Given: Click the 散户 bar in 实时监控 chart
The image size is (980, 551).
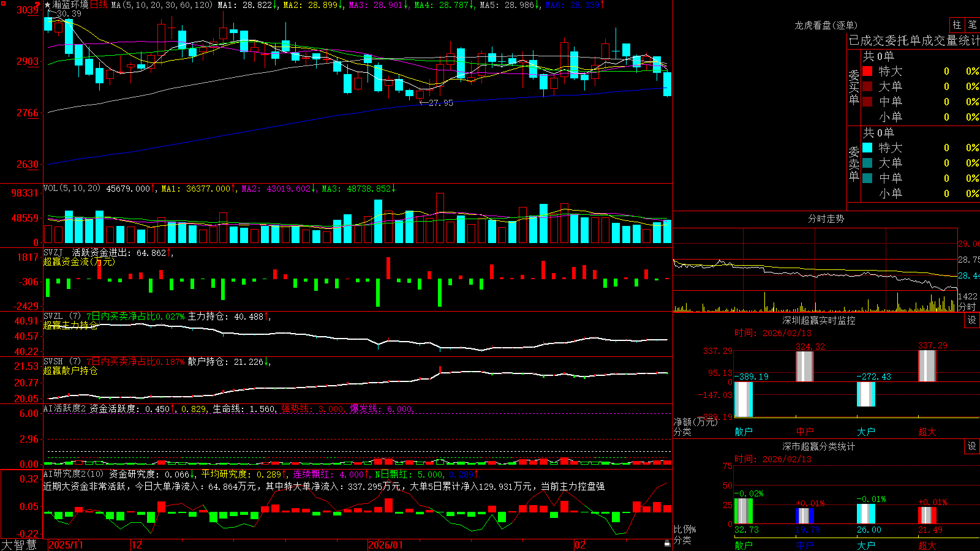Looking at the screenshot, I should 744,399.
